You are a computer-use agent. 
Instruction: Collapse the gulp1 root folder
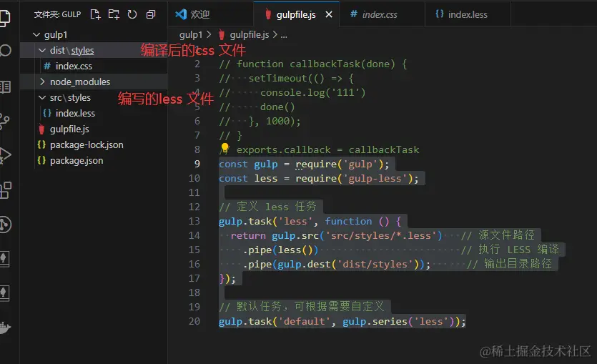(36, 34)
